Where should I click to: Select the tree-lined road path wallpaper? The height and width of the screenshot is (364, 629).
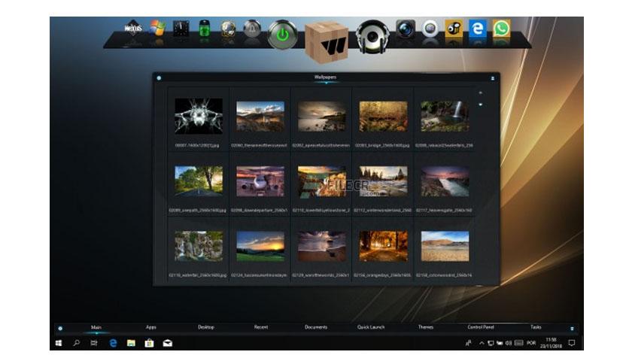199,180
